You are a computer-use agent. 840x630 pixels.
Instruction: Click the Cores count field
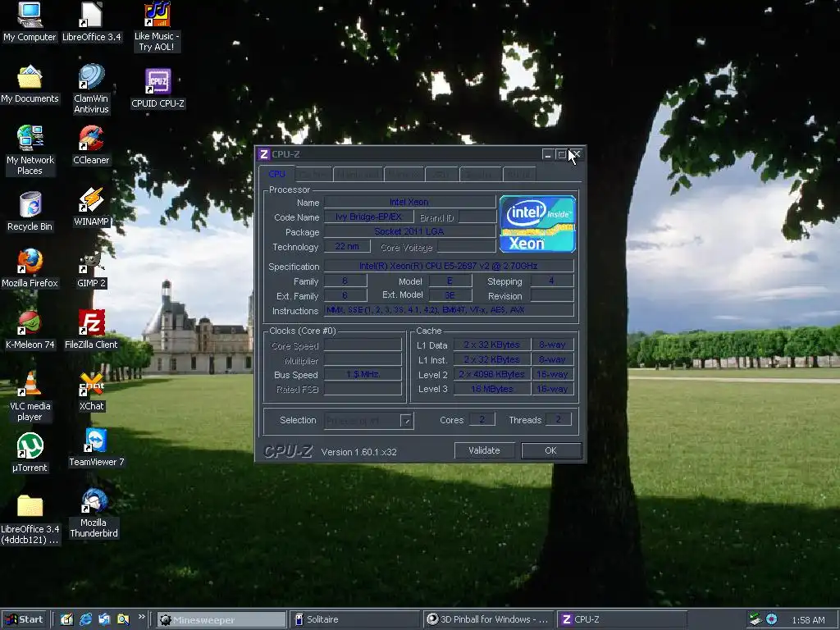point(482,419)
